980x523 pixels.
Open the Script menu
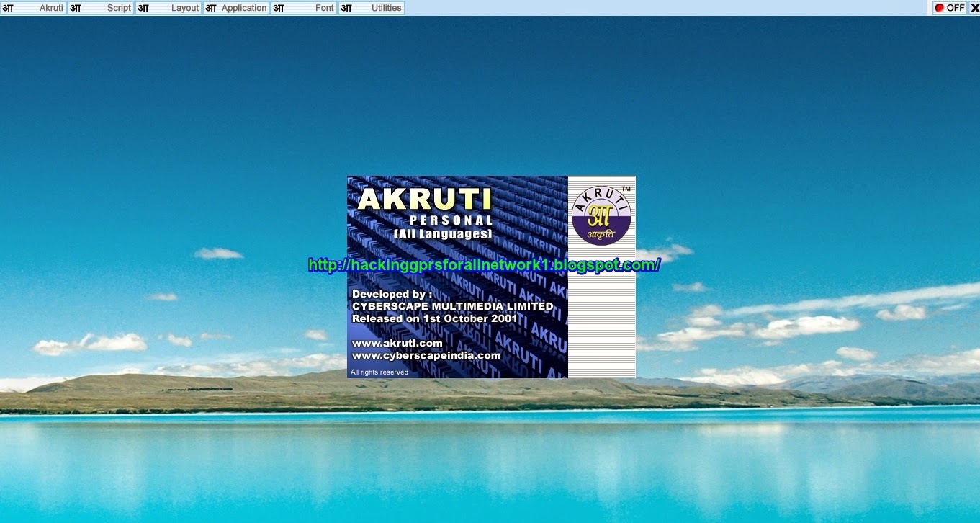118,8
